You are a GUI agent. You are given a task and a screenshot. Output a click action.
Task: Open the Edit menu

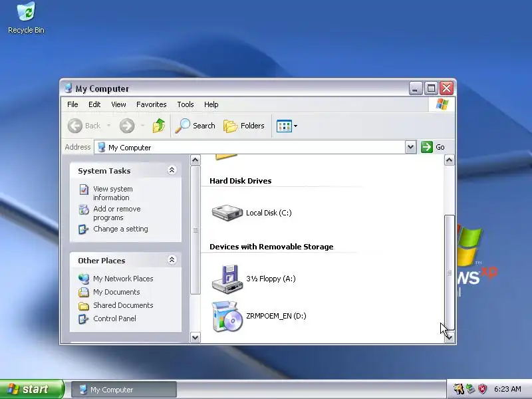pos(94,104)
